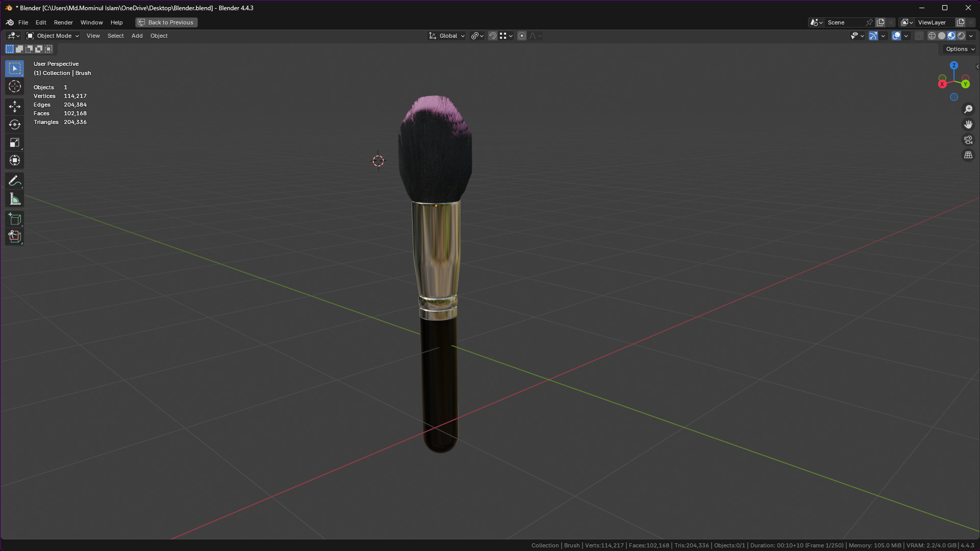Switch to Material Preview shading
Screen dimensions: 980x551
point(951,36)
